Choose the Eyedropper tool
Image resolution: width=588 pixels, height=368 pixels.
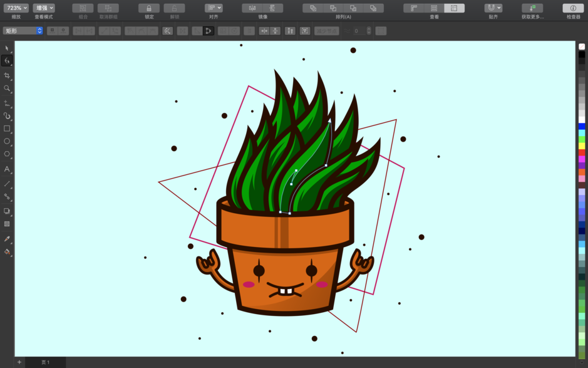pyautogui.click(x=7, y=239)
